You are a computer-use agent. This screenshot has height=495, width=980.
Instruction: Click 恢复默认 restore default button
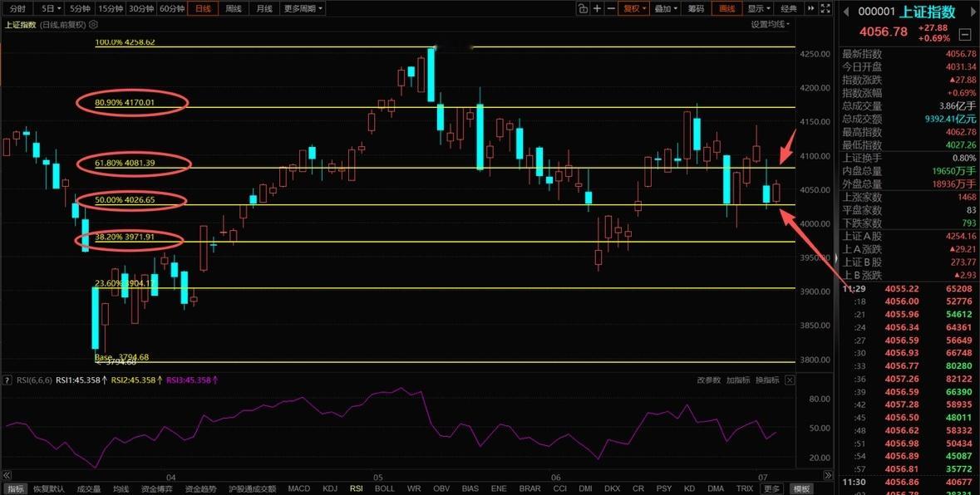pyautogui.click(x=49, y=488)
